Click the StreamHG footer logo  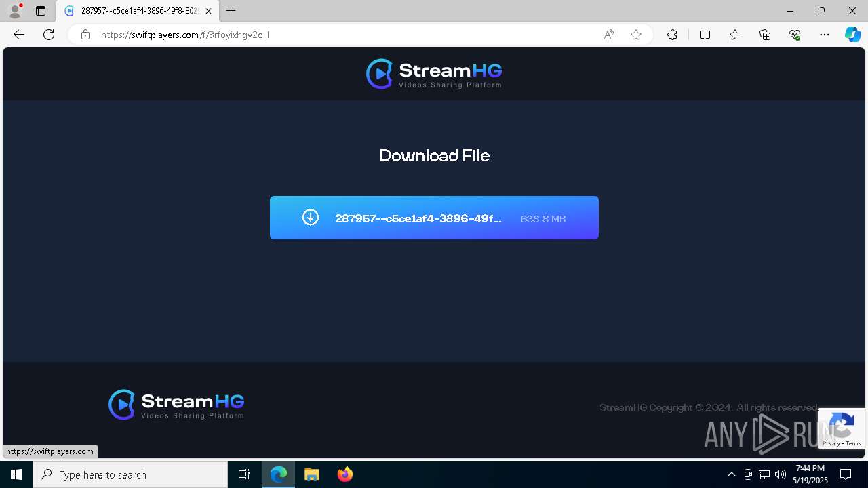176,405
